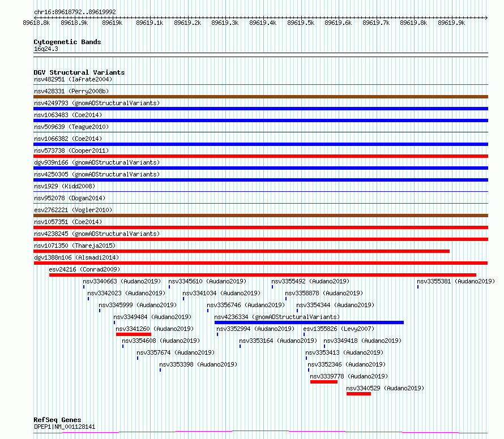504x439 pixels.
Task: Click the red bar under esv24216
Action: tap(263, 275)
